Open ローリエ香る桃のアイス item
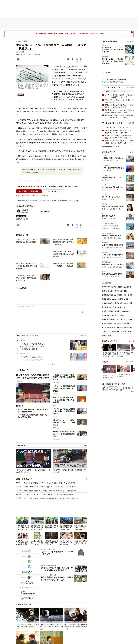The width and height of the screenshot is (138, 644). click(118, 197)
